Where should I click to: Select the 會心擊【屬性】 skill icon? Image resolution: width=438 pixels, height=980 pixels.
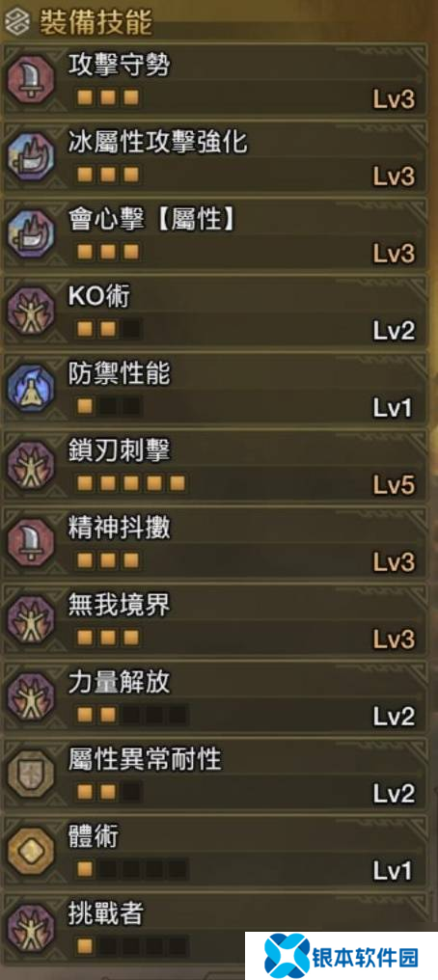31,233
